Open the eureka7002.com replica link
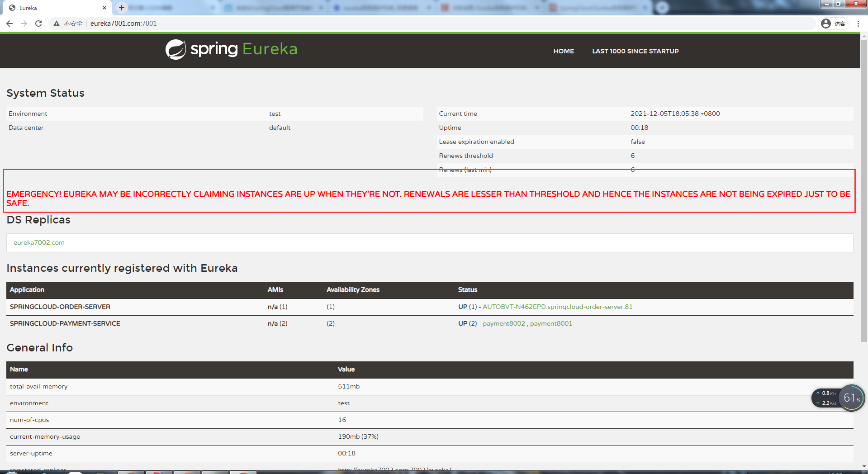The image size is (868, 474). coord(39,242)
